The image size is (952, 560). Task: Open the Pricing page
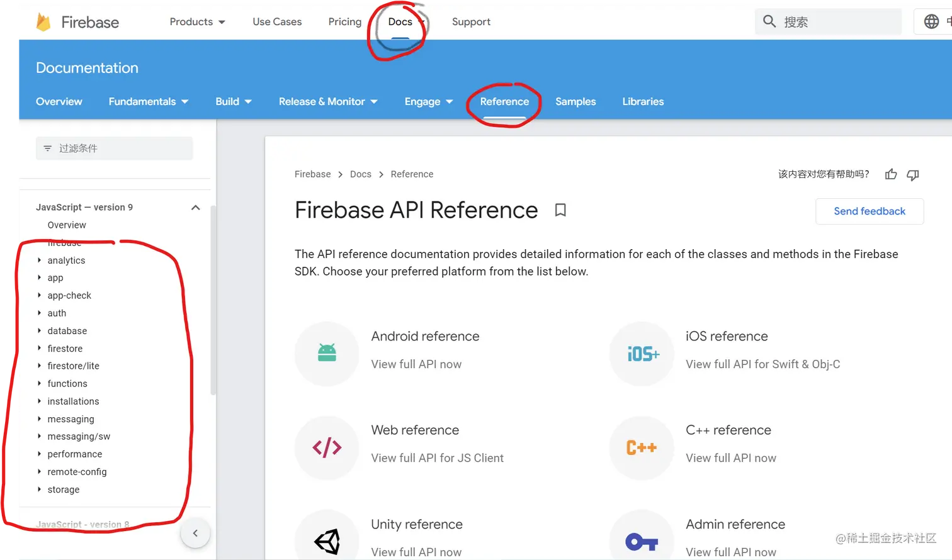point(345,21)
